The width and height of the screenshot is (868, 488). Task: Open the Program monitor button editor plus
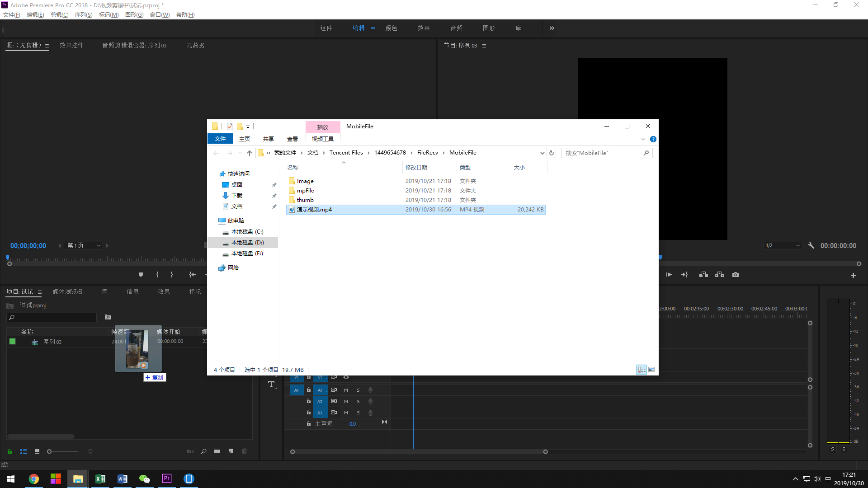(853, 275)
